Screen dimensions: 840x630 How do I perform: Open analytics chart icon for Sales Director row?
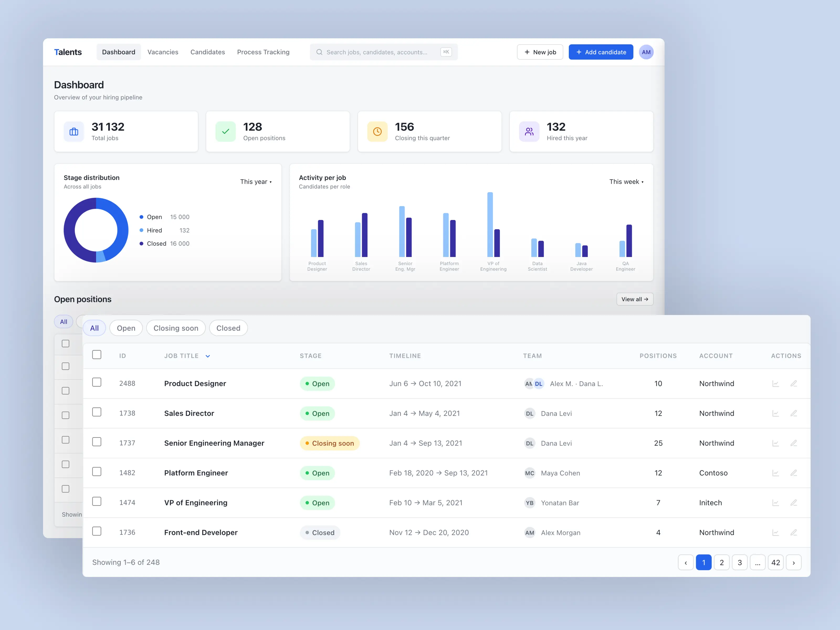[x=775, y=413]
